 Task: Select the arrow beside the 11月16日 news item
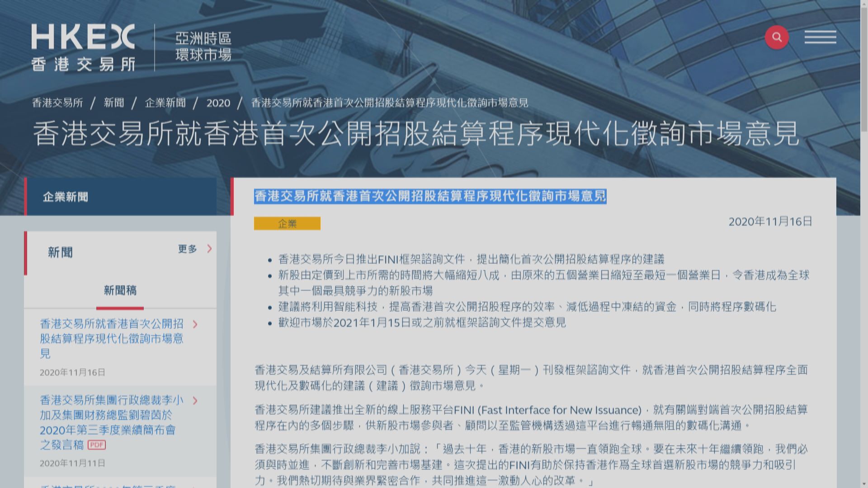tap(195, 324)
